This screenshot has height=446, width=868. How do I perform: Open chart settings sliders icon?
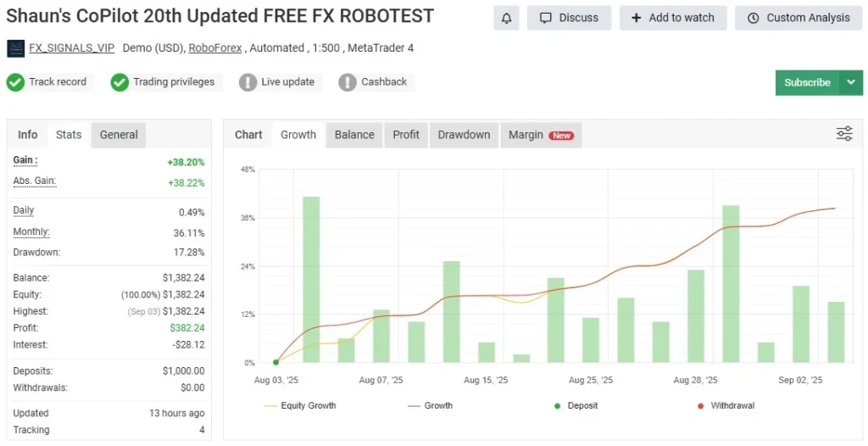tap(844, 133)
